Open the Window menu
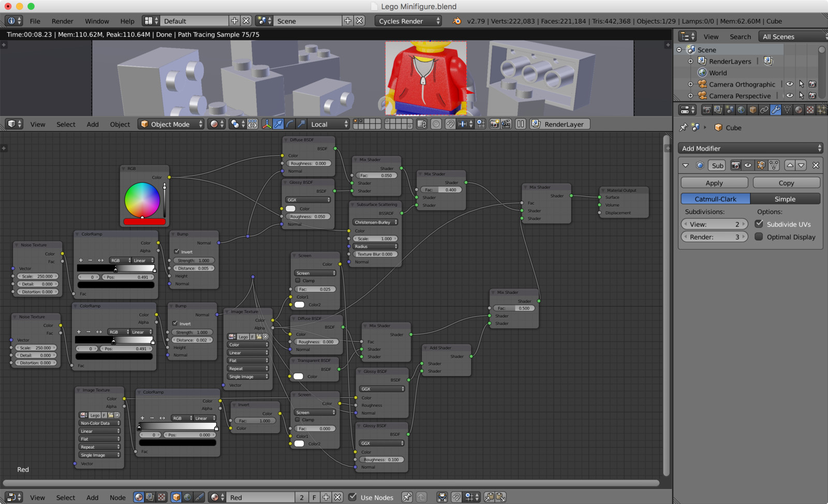 97,21
